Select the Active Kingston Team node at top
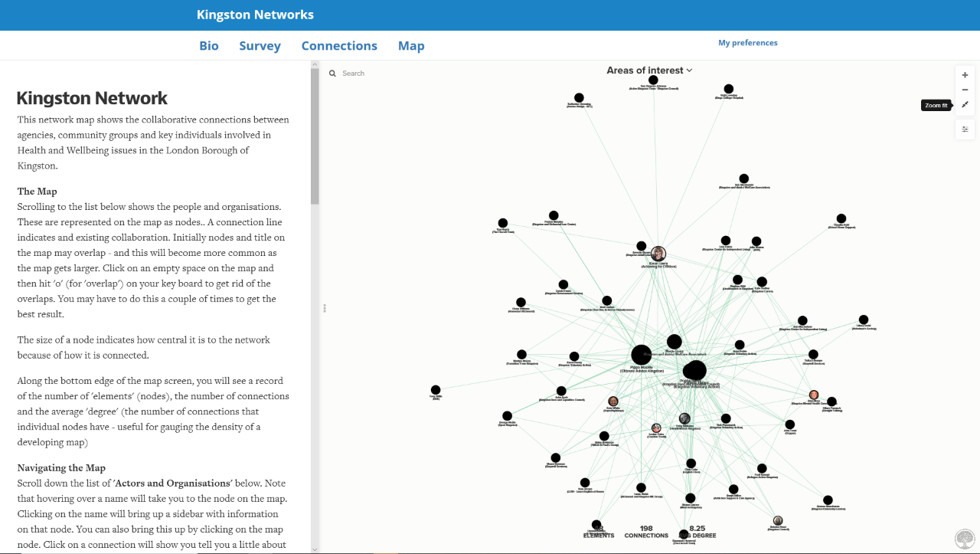The width and height of the screenshot is (980, 554). click(654, 79)
